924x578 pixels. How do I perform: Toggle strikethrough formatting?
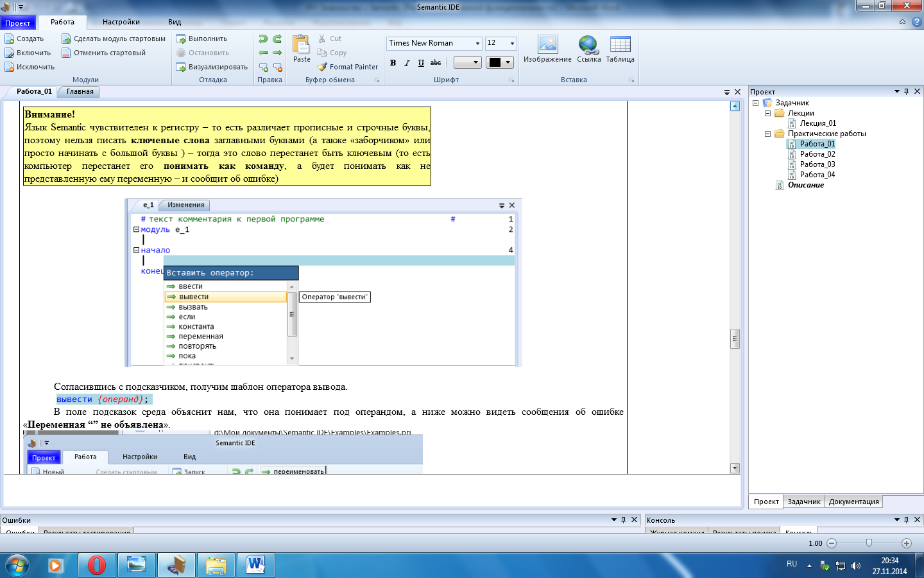coord(436,62)
